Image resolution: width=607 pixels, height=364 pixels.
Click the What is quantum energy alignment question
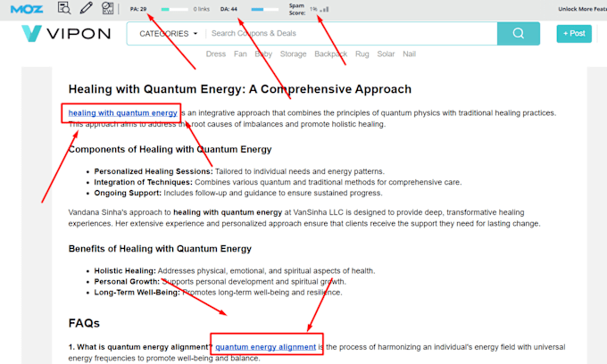140,347
